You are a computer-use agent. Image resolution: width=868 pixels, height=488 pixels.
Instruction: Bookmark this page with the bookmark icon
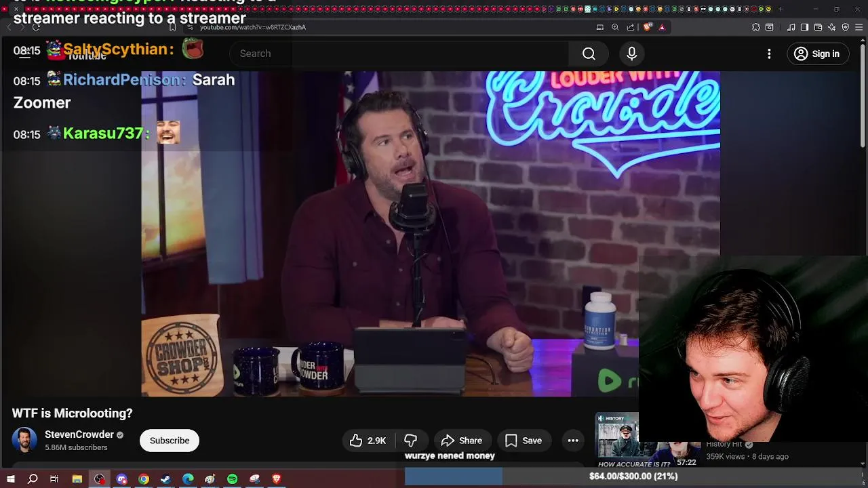(x=172, y=27)
